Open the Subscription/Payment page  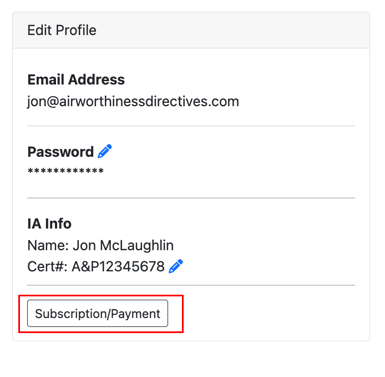click(98, 313)
